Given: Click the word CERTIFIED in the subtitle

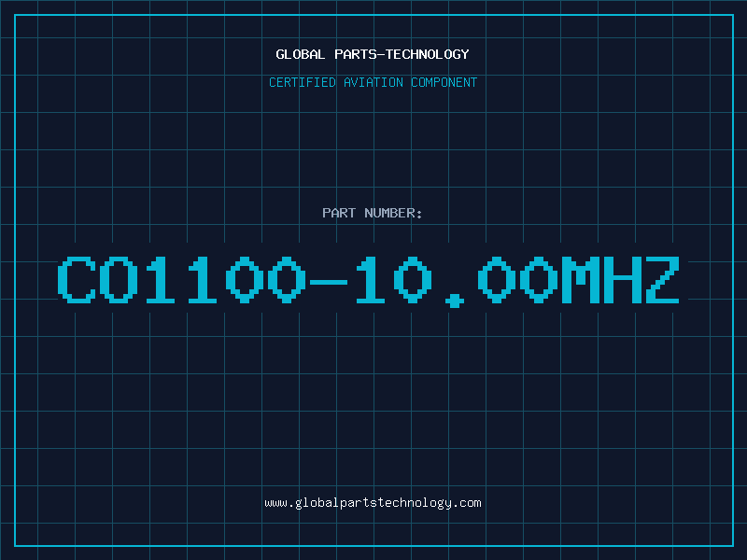Looking at the screenshot, I should tap(303, 82).
